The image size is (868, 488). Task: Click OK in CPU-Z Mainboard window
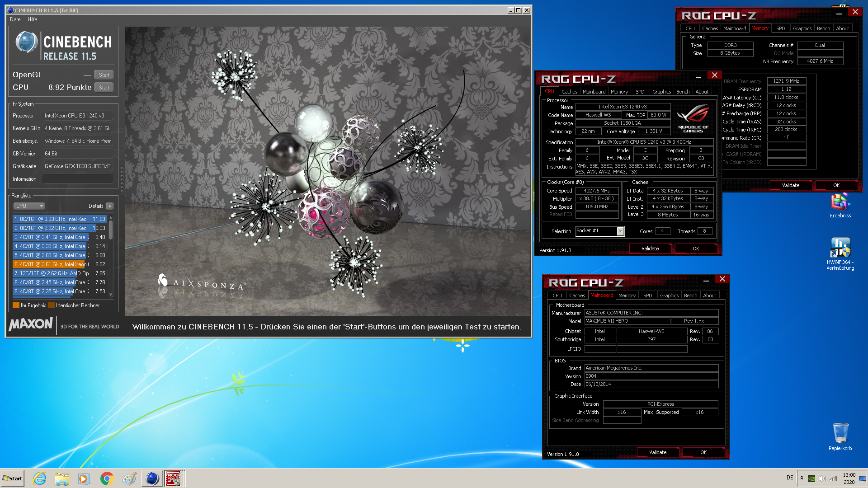703,452
